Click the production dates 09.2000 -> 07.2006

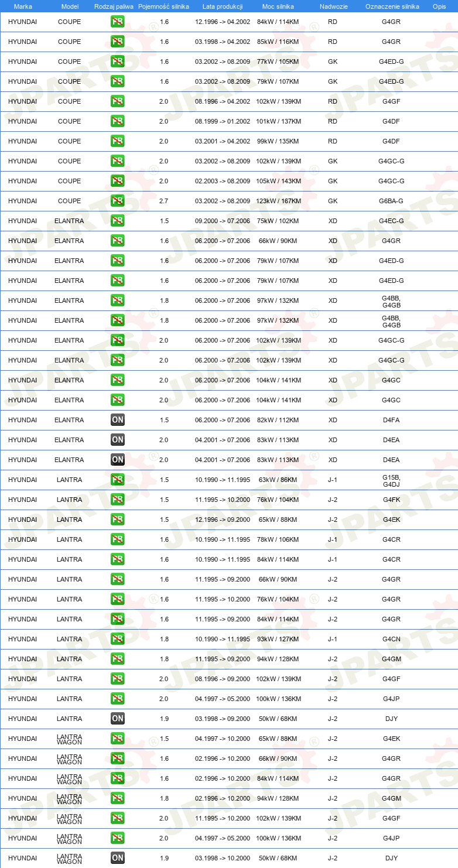coord(223,221)
